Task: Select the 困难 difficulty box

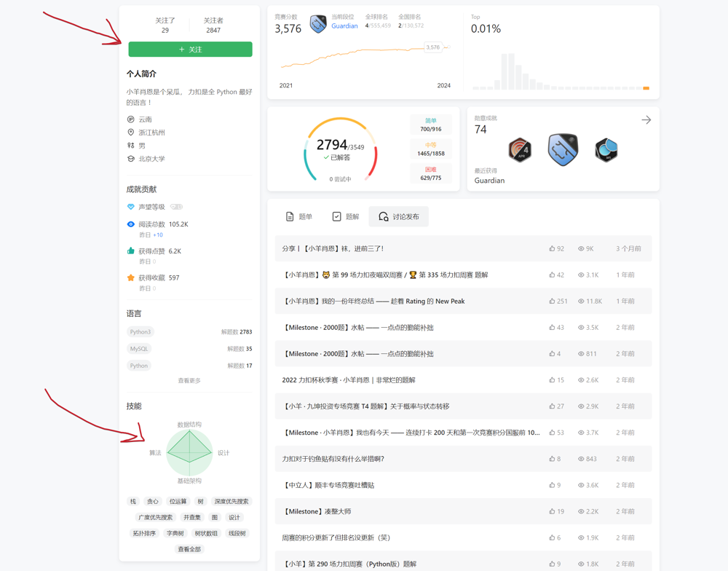Action: click(x=430, y=173)
